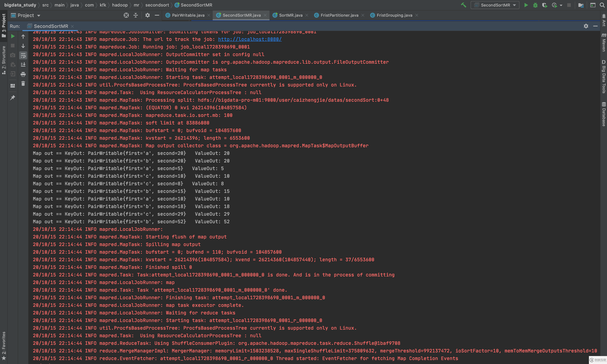This screenshot has width=607, height=364.
Task: Hide the Project tool window
Action: tap(157, 15)
